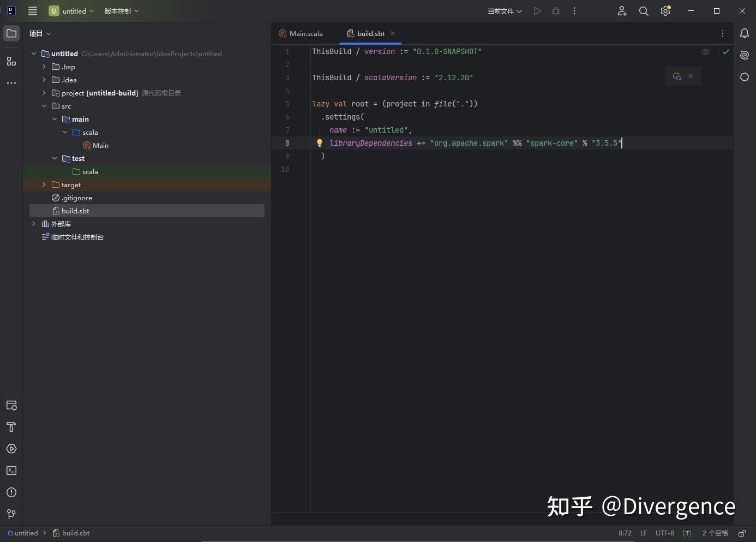This screenshot has height=542, width=756.
Task: Open Search Everywhere with the magnifier
Action: (x=644, y=11)
